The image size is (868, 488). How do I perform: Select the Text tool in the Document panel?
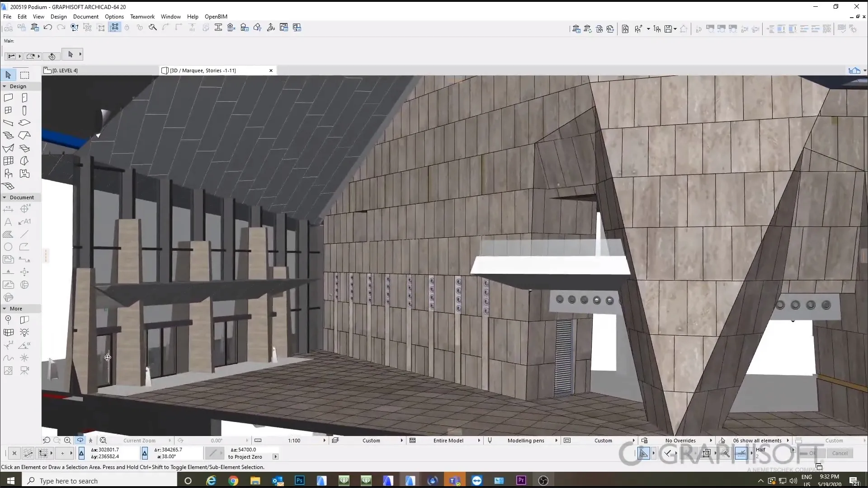(x=8, y=221)
